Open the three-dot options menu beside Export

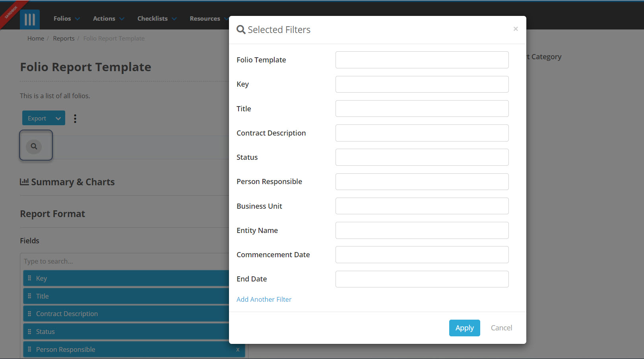pyautogui.click(x=75, y=118)
